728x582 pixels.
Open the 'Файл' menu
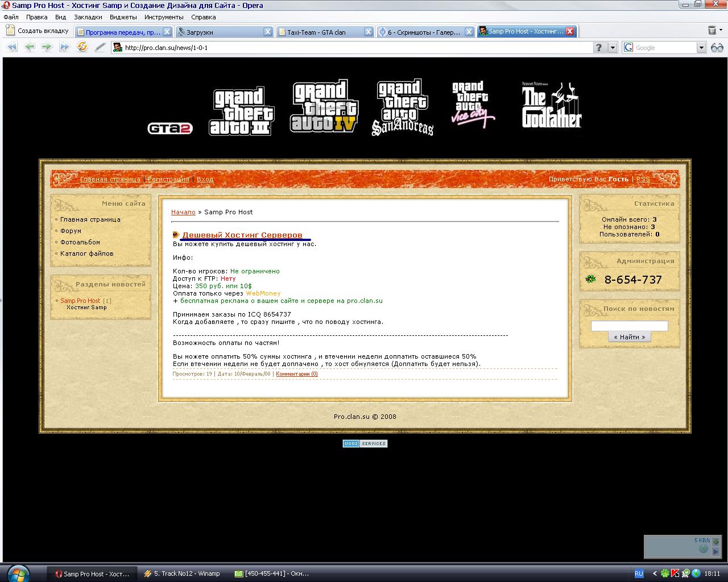(x=11, y=17)
